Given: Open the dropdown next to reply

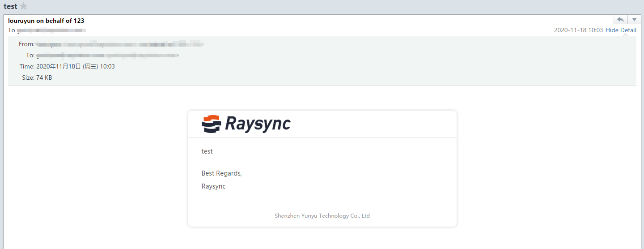Looking at the screenshot, I should coord(635,19).
